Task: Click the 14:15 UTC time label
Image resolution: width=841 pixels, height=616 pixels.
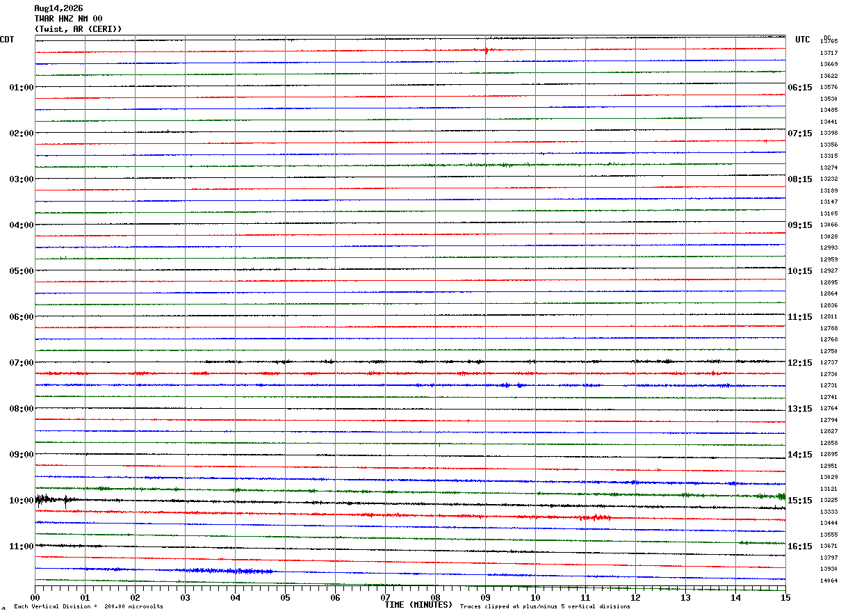Action: pos(800,455)
